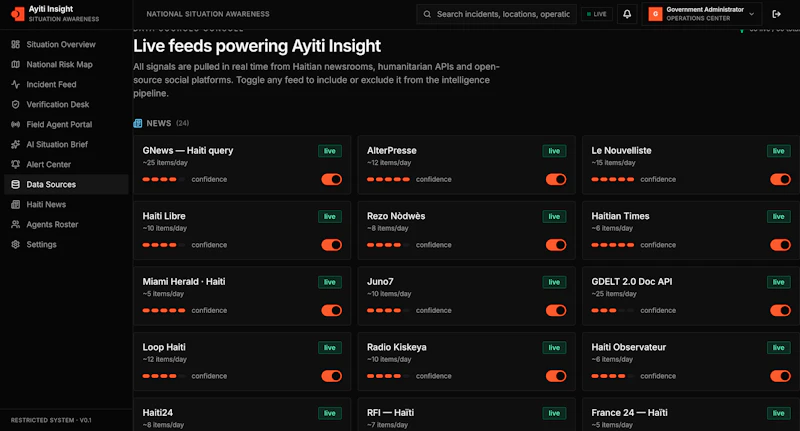The height and width of the screenshot is (431, 800).
Task: Open AI Situation Brief
Action: tap(66, 144)
